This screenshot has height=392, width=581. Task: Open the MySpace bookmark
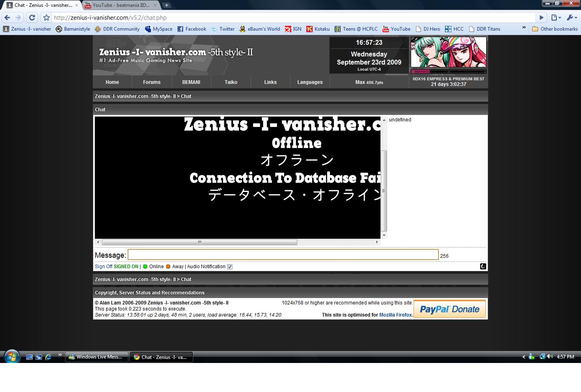coord(159,29)
